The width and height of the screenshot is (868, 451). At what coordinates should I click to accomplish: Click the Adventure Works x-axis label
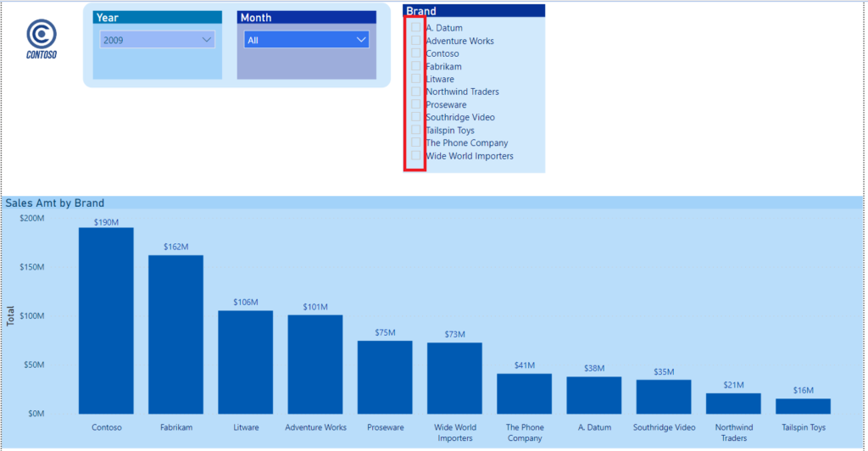pyautogui.click(x=316, y=427)
